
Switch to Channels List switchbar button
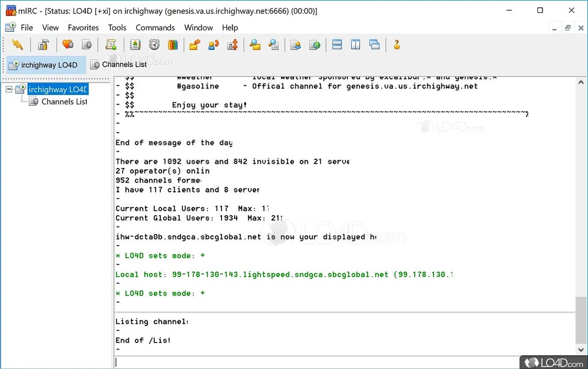pyautogui.click(x=119, y=65)
